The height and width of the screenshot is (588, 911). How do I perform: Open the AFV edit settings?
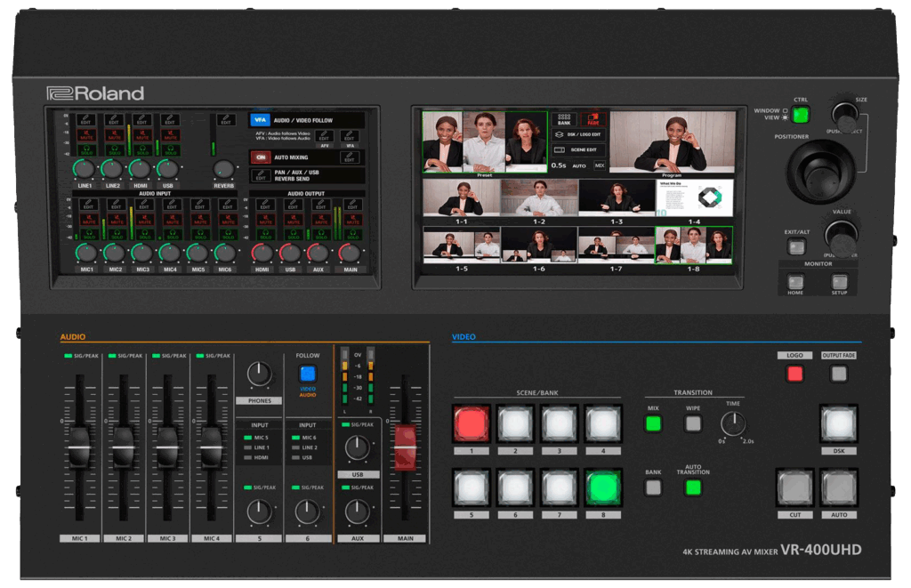click(x=325, y=136)
